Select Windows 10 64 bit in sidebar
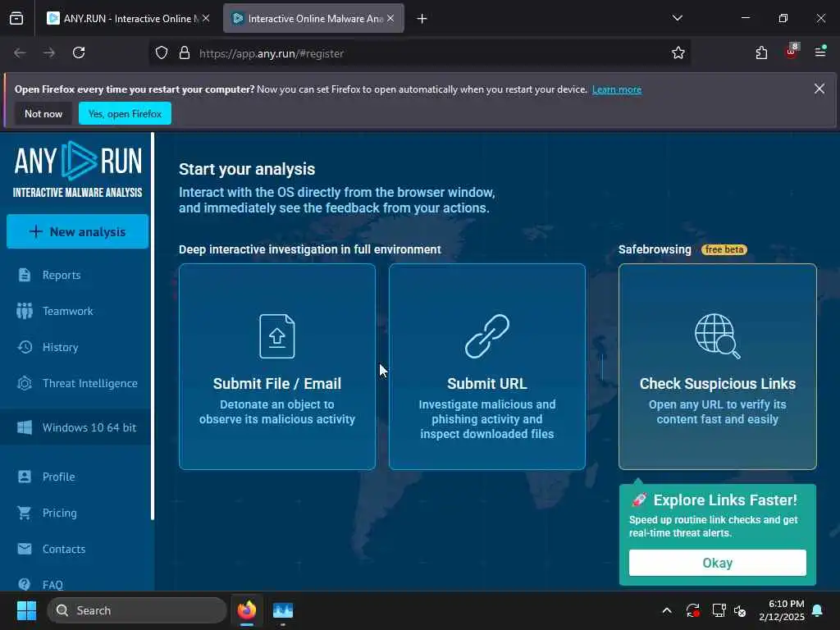 pos(78,427)
